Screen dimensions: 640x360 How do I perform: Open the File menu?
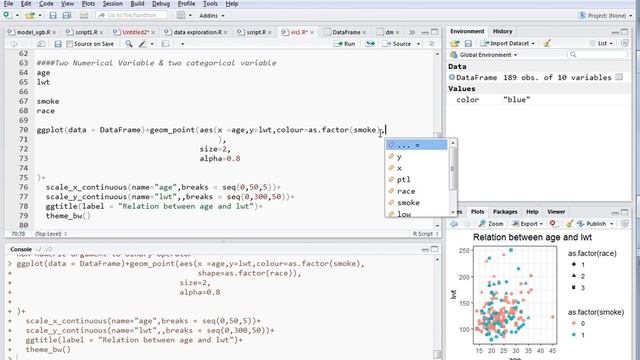[8, 4]
